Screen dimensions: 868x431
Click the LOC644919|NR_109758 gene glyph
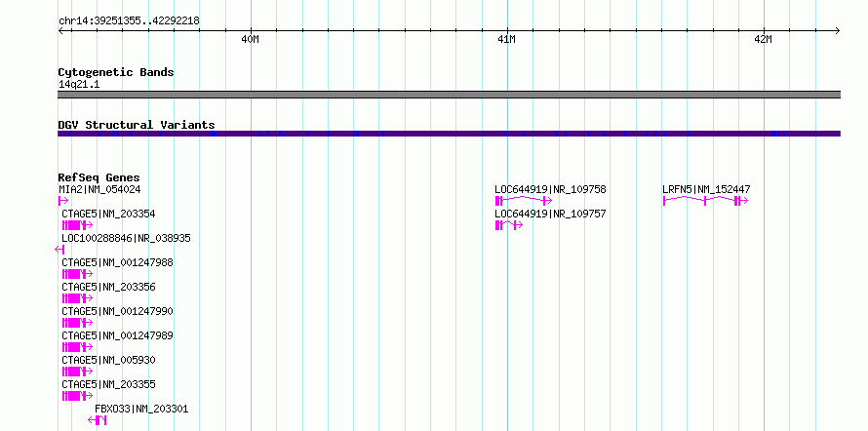coord(523,201)
